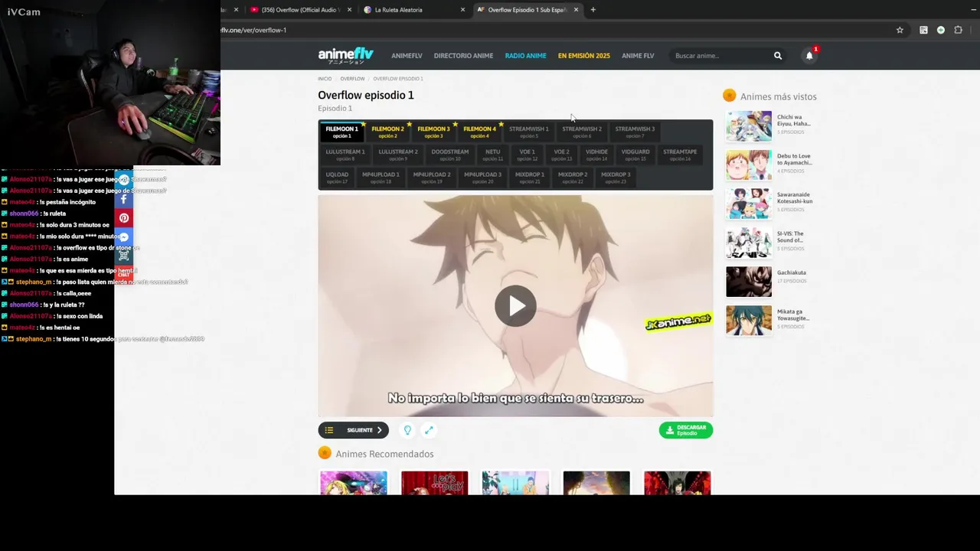
Task: Select the FILEMOON 2 server option
Action: tap(387, 132)
